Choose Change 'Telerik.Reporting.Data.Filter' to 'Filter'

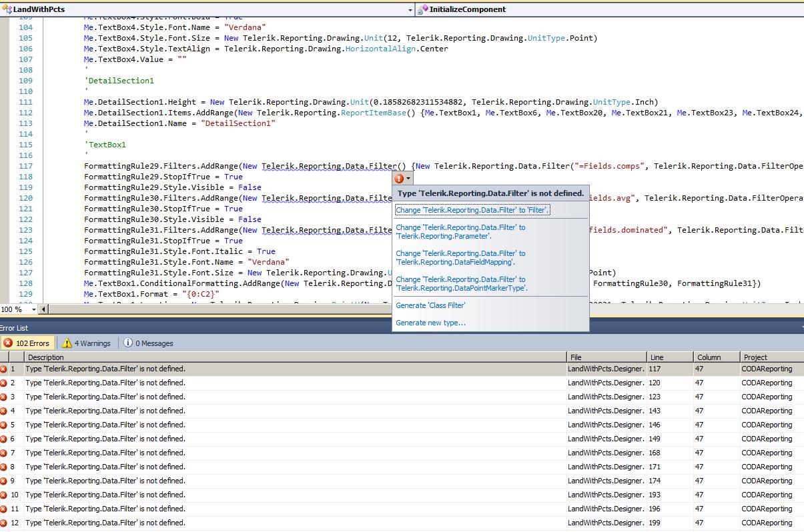tap(472, 210)
